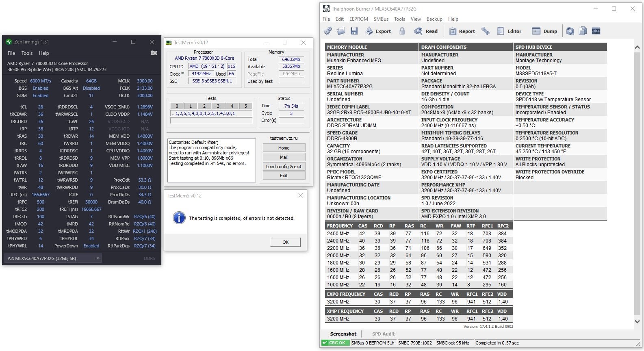
Task: Click the Total memory field showing 64632Mb
Action: (291, 59)
